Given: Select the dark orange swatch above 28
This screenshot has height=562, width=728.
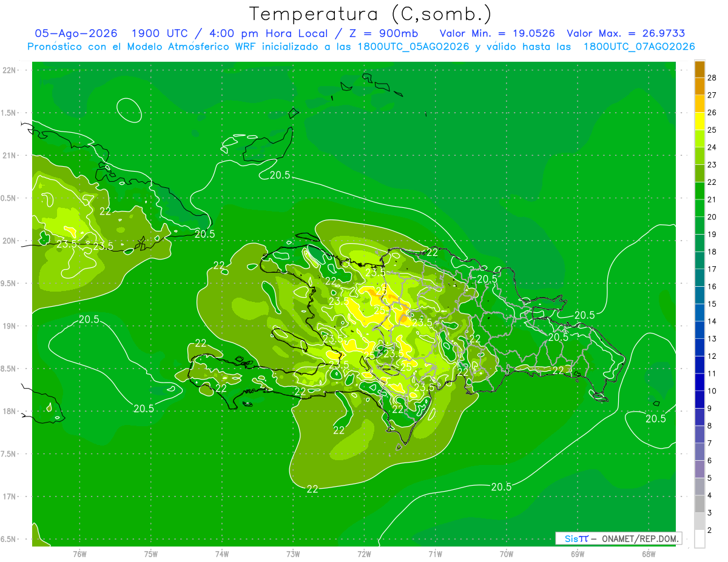Looking at the screenshot, I should point(699,69).
